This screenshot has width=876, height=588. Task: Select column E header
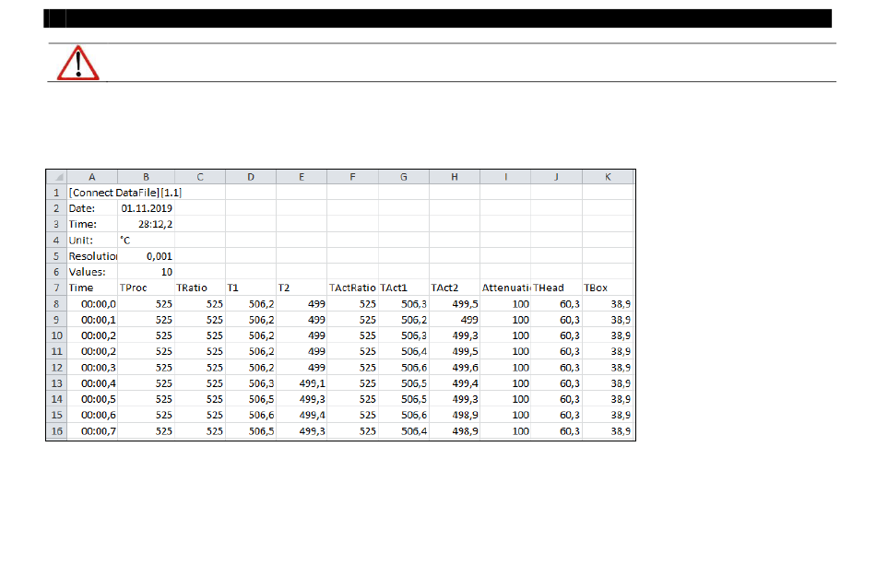coord(302,177)
